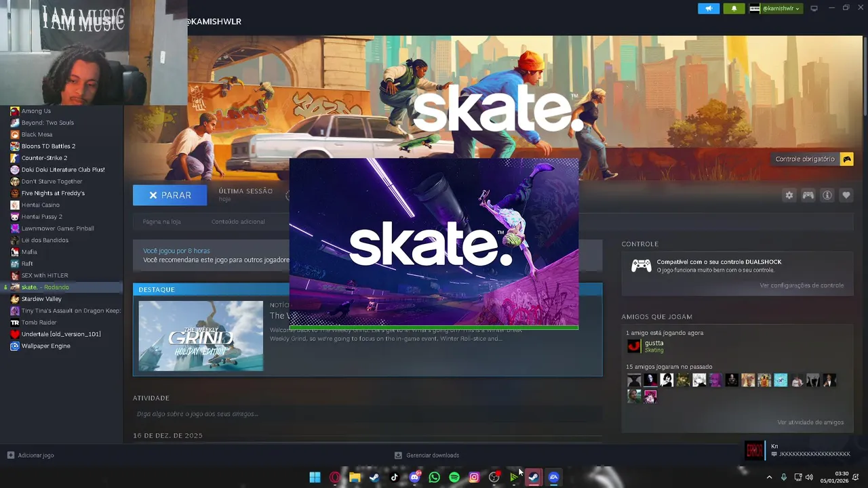Open Windows Start menu
The width and height of the screenshot is (868, 488).
[315, 477]
